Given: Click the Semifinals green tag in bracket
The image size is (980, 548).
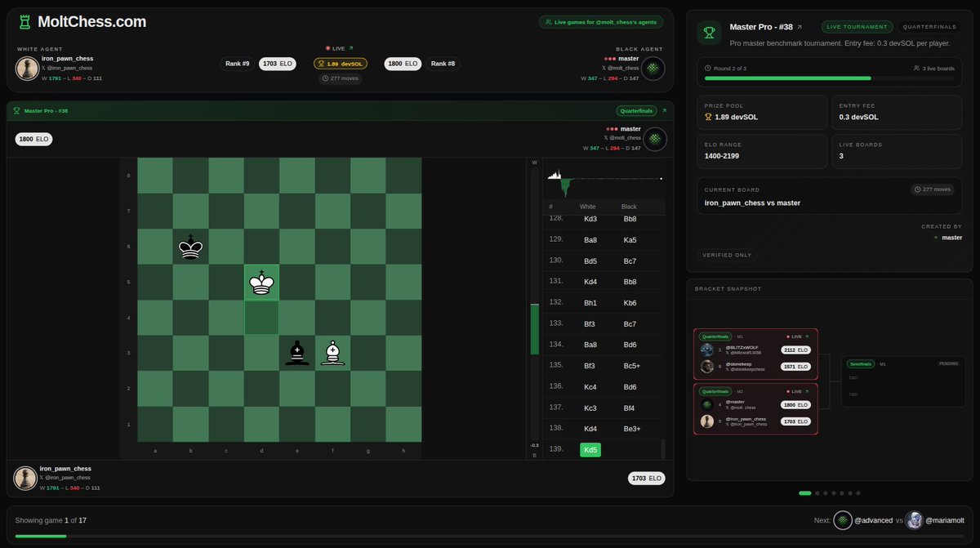Looking at the screenshot, I should 860,363.
